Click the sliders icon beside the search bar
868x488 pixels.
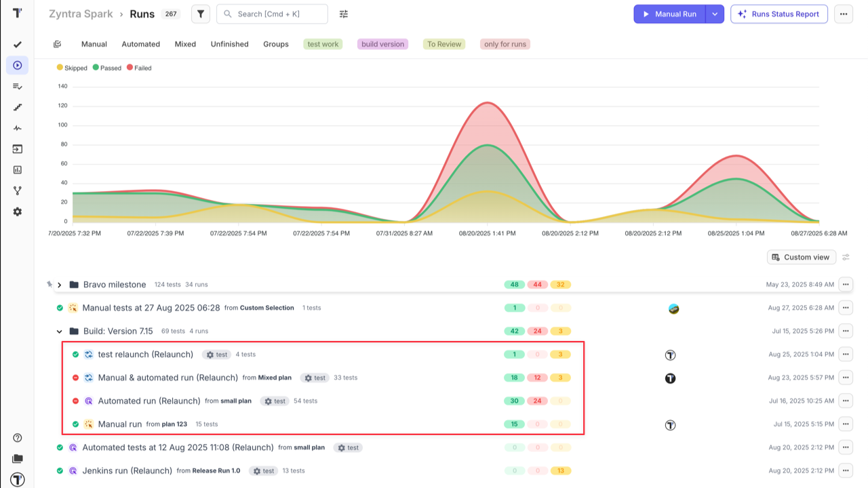click(x=343, y=14)
